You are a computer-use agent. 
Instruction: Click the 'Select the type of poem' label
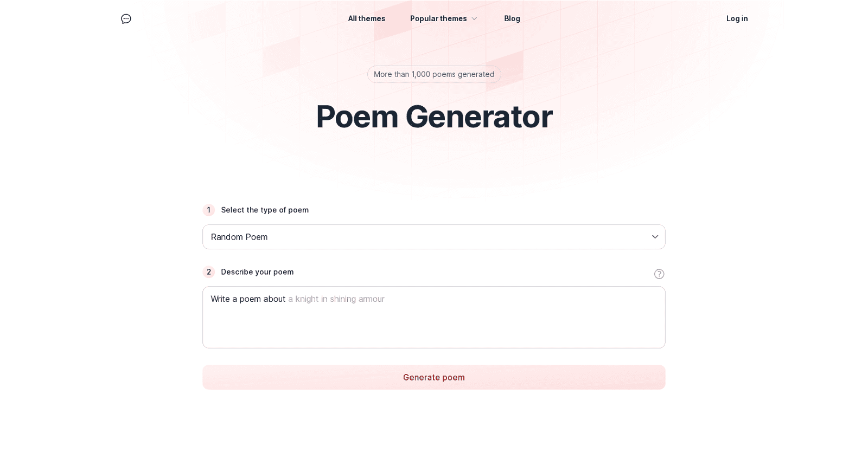[x=264, y=210]
